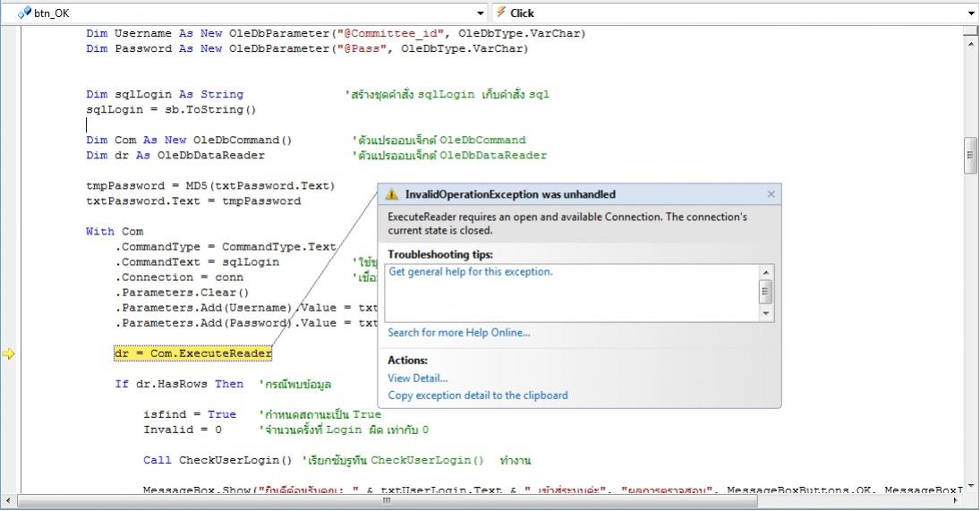Click the highlighted dr = Com.ExecuteReader line
Viewport: 980px width, 511px height.
(193, 353)
